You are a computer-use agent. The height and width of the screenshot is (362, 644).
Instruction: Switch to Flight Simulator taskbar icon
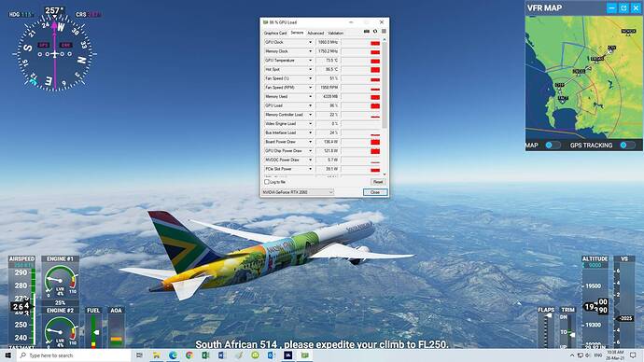click(x=287, y=355)
